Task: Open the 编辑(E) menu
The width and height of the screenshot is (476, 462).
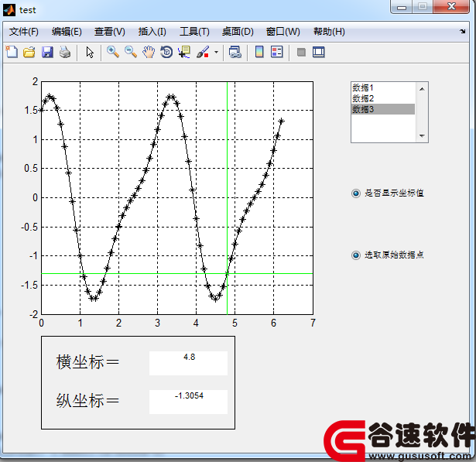Action: (x=67, y=32)
